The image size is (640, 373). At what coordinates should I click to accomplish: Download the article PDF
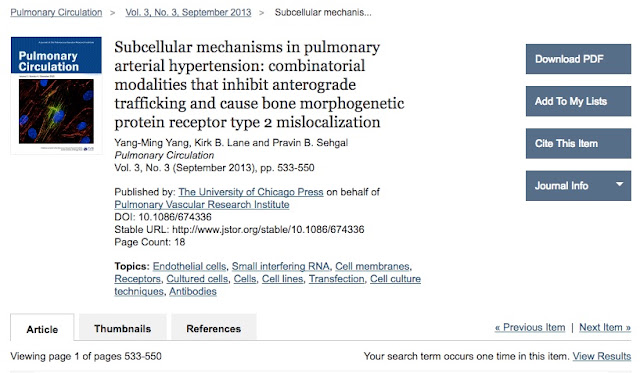coord(578,59)
